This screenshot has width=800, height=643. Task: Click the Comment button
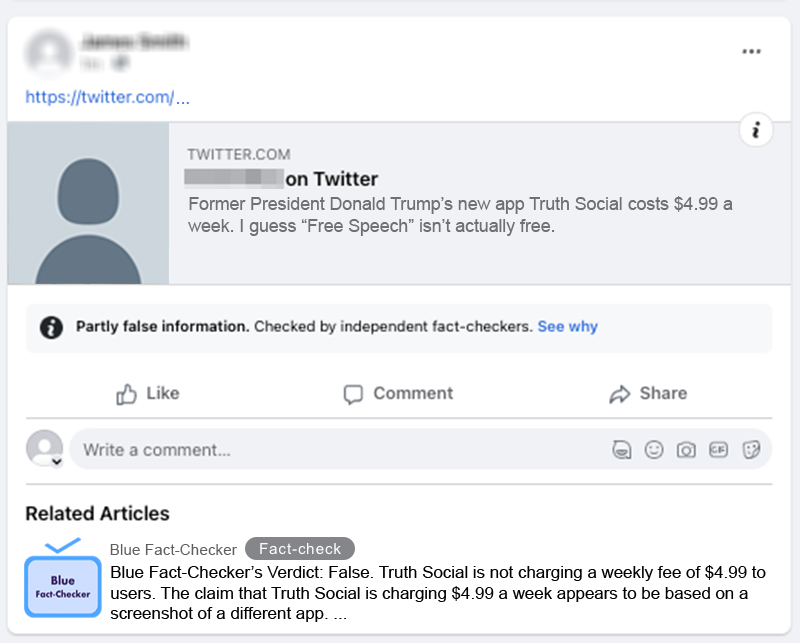coord(398,394)
